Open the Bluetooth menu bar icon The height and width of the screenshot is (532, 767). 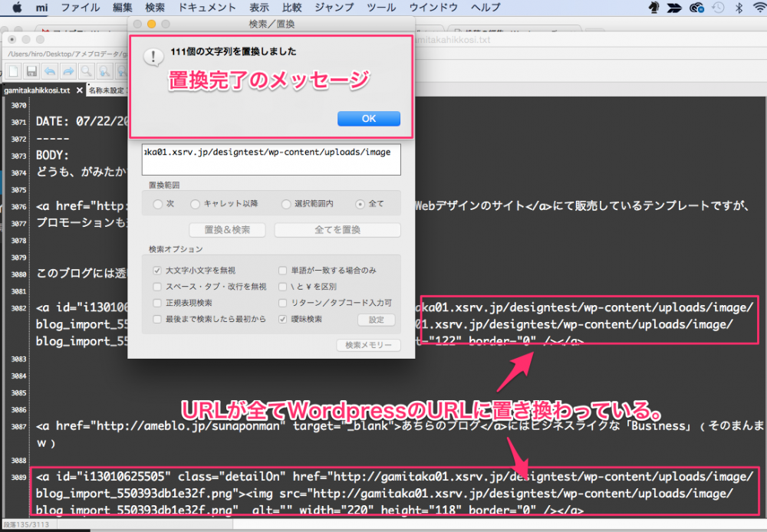[x=739, y=8]
